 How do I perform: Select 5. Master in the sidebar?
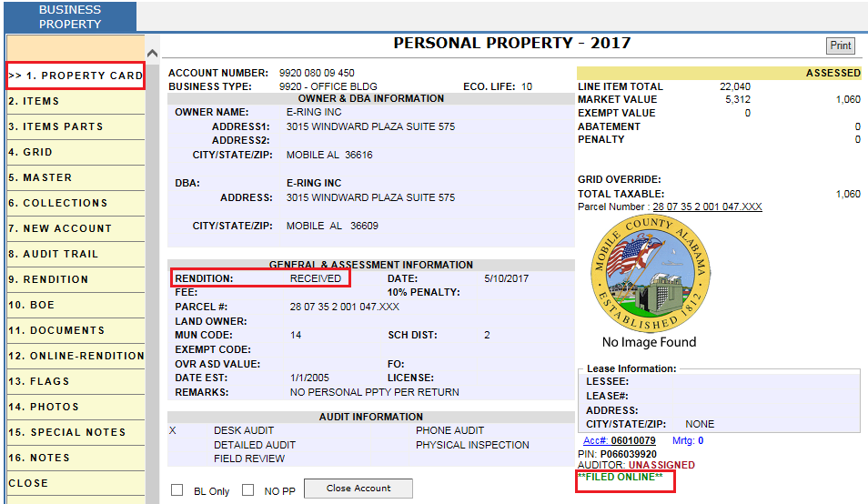(76, 177)
